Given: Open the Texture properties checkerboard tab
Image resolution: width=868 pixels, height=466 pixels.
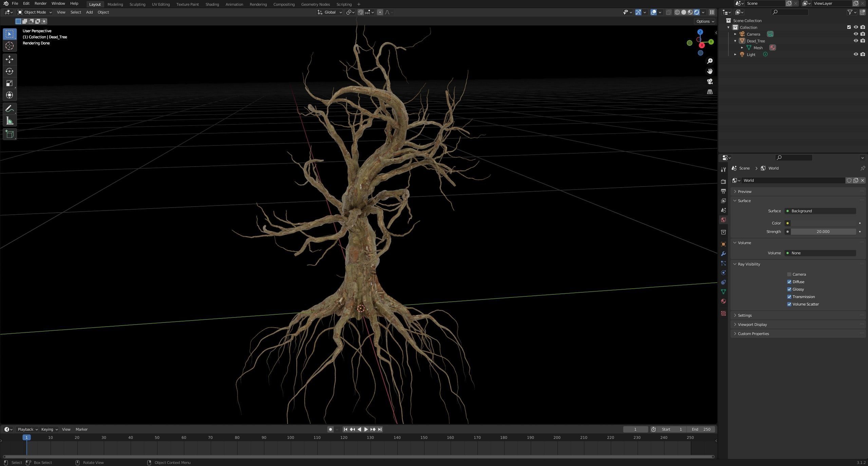Looking at the screenshot, I should [x=723, y=313].
